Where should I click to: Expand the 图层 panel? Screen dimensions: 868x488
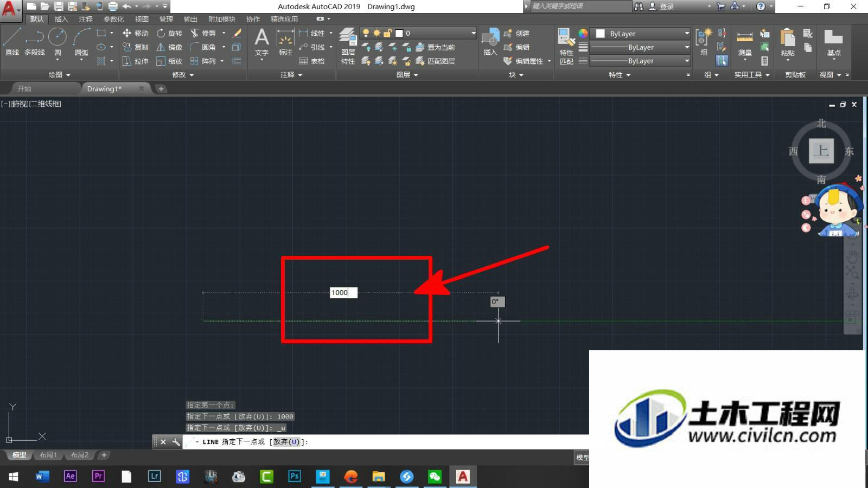(407, 75)
